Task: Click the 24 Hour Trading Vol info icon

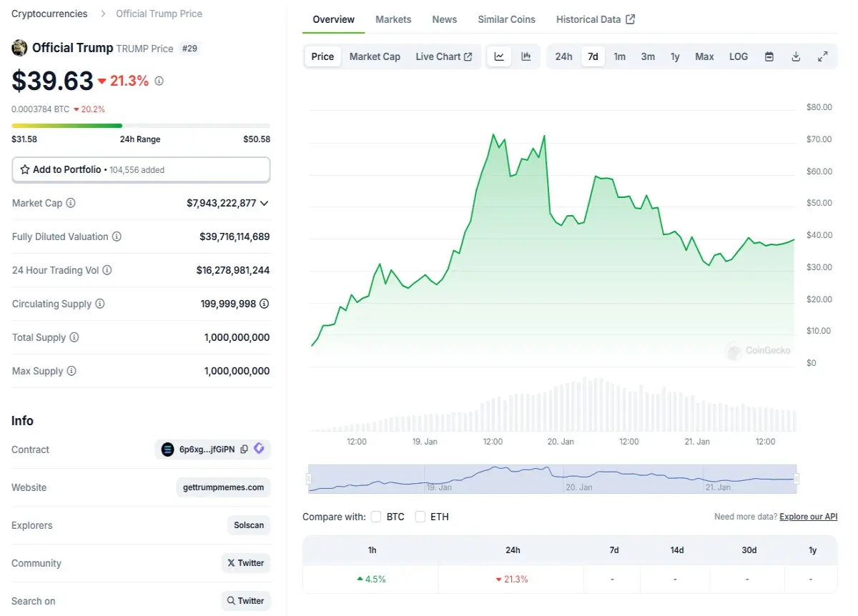Action: [107, 270]
